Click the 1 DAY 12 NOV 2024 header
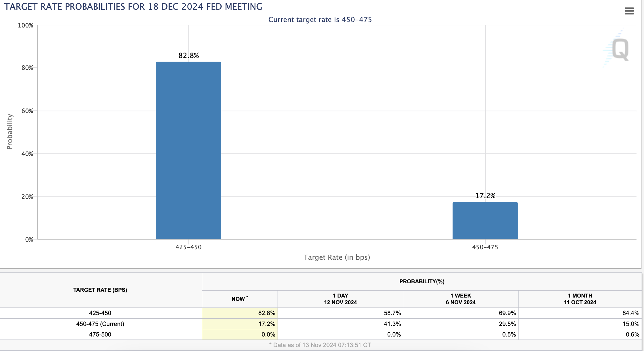 tap(340, 299)
